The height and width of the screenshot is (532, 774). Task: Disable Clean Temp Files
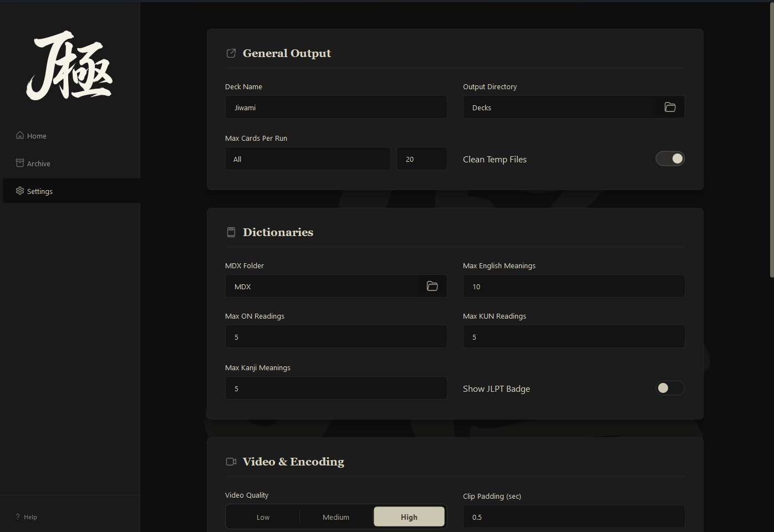pos(670,158)
